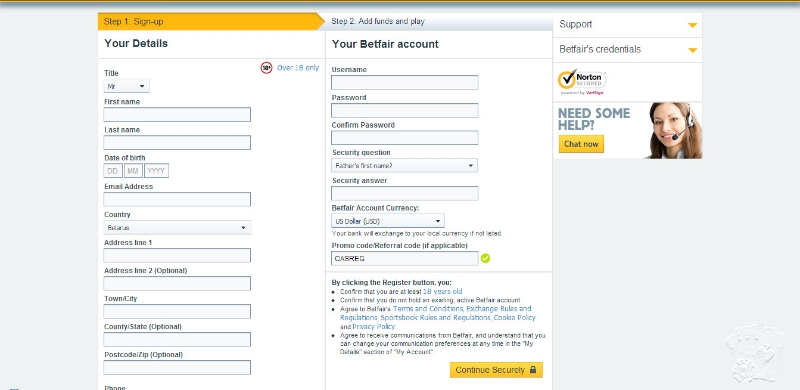Open the Cookie Policy link
The image size is (800, 390).
click(515, 318)
